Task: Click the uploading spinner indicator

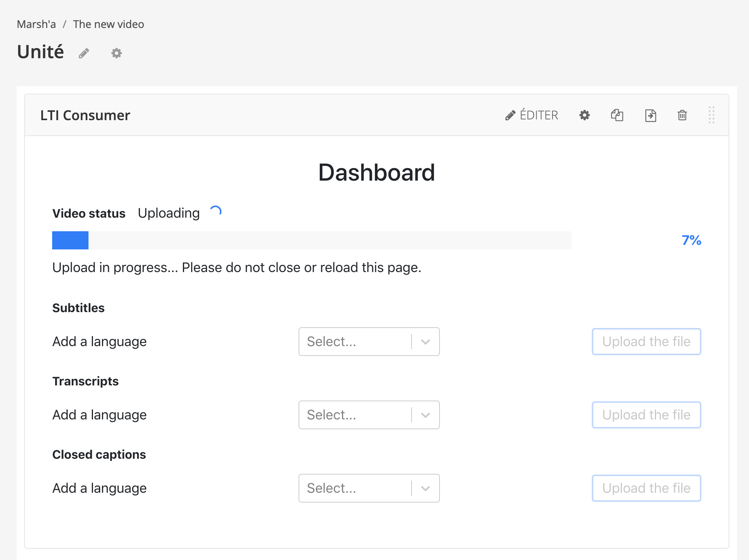Action: pyautogui.click(x=216, y=211)
